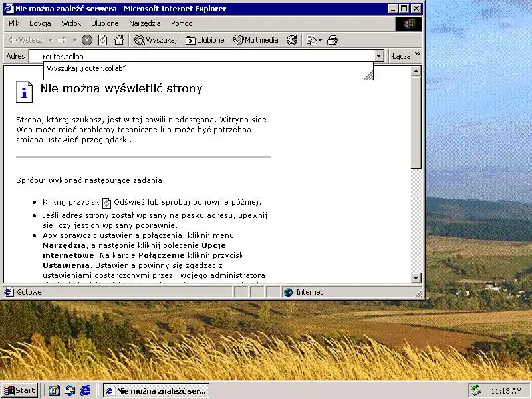Launch Outlook Express from quick launch
The width and height of the screenshot is (532, 399).
tap(70, 391)
